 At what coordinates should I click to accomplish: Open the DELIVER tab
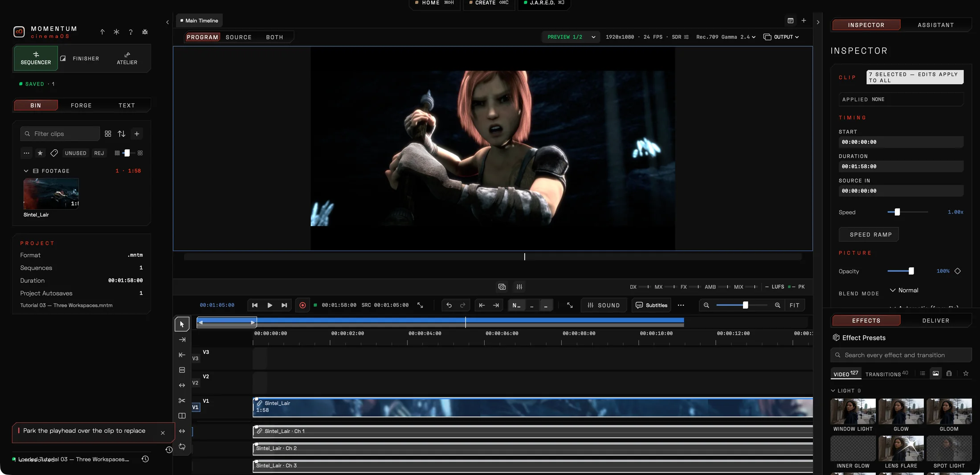936,321
